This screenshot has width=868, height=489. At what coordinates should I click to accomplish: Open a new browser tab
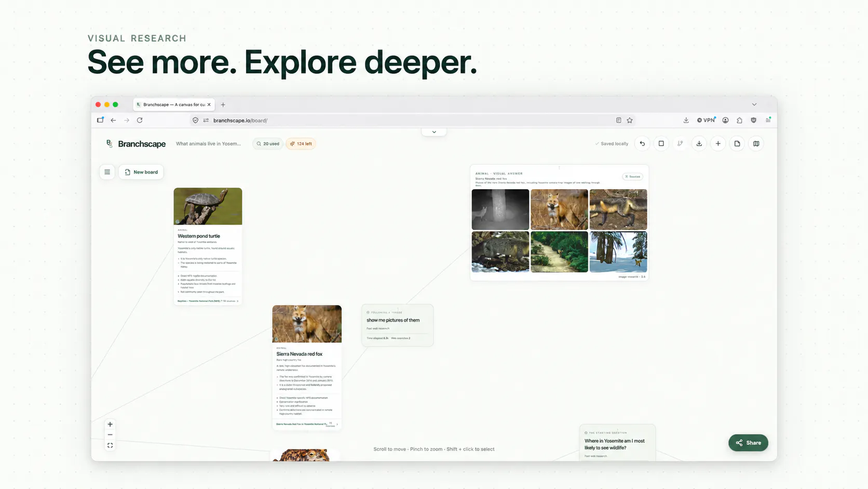(223, 104)
